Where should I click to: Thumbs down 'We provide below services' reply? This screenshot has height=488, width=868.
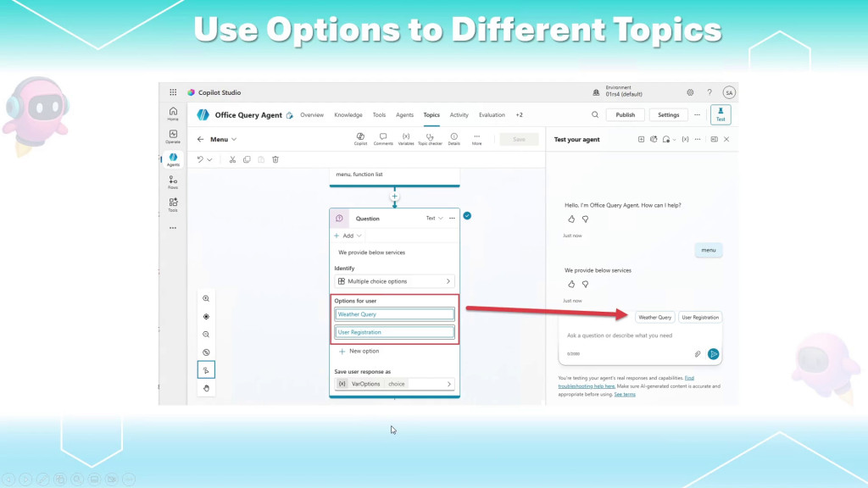coord(585,285)
